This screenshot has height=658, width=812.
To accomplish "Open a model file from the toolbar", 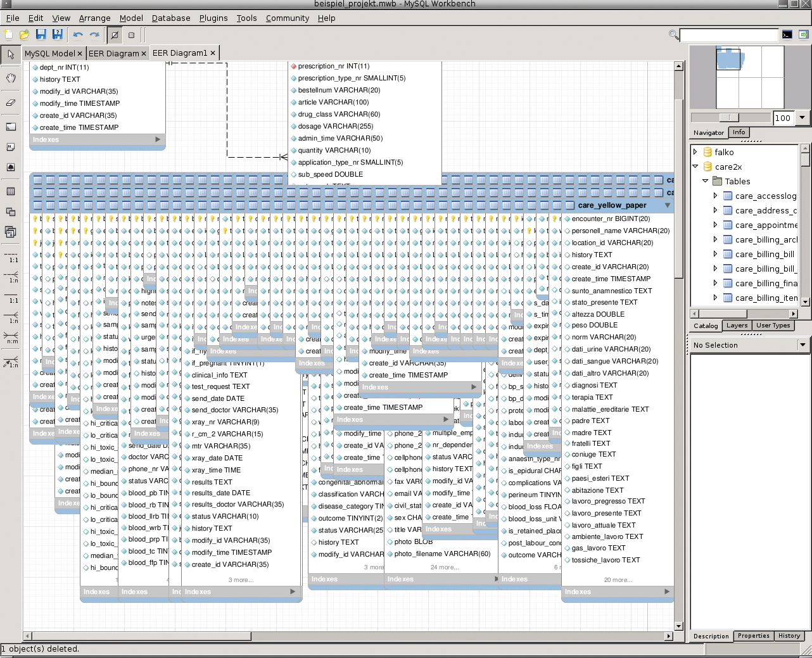I will click(x=25, y=35).
